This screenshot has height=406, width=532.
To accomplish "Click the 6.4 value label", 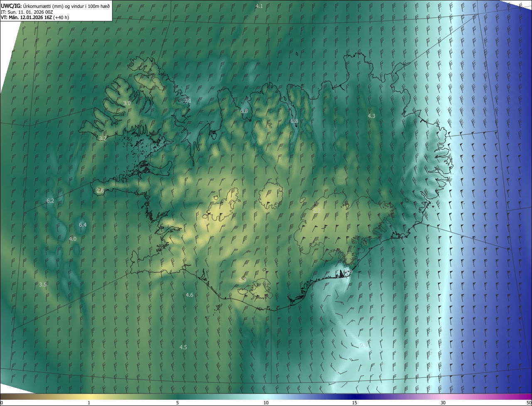I will [83, 225].
